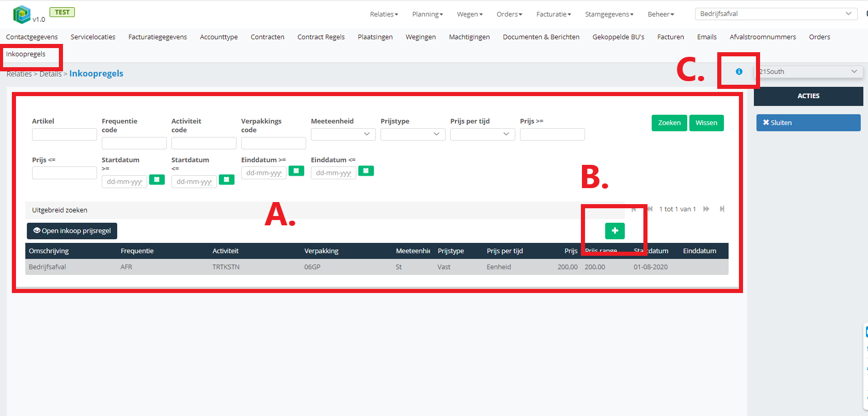
Task: Open the Planning menu
Action: (428, 14)
